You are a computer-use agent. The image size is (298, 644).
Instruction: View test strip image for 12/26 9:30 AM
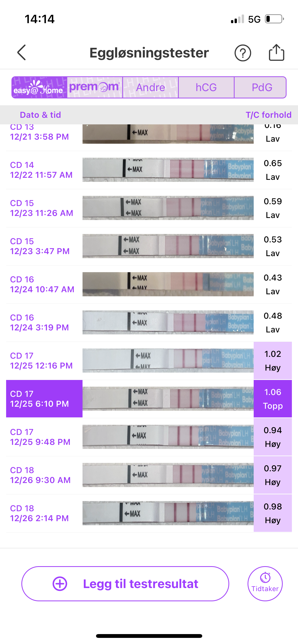click(x=168, y=475)
